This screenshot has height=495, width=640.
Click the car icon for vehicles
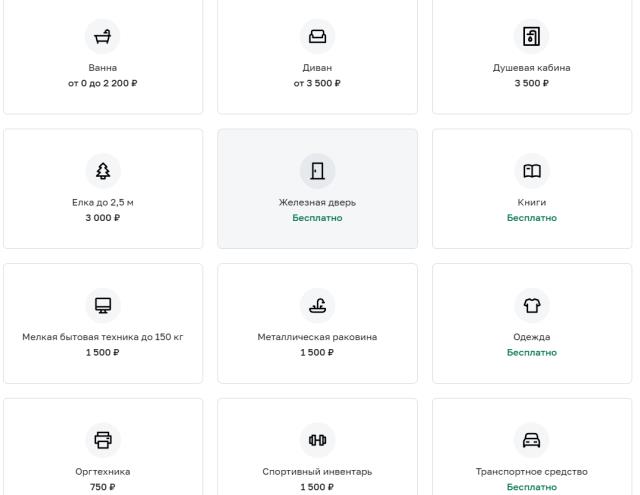coord(531,439)
